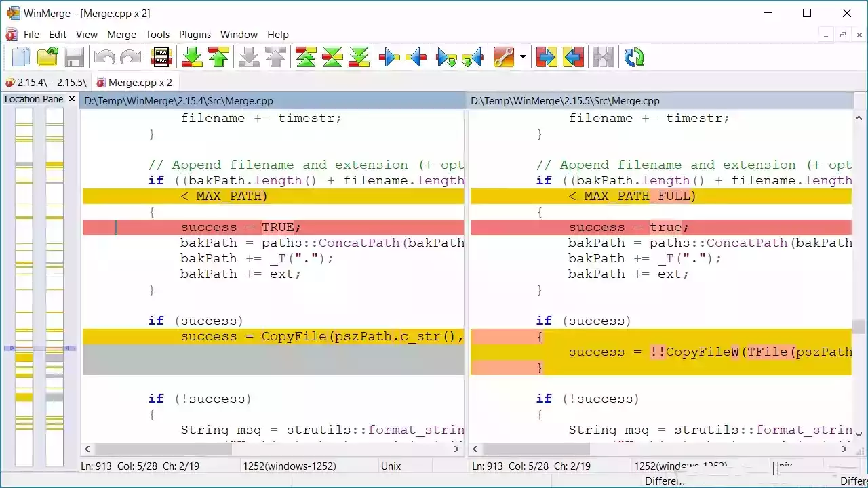Minimize the inner document window
This screenshot has height=488, width=868.
pos(825,35)
